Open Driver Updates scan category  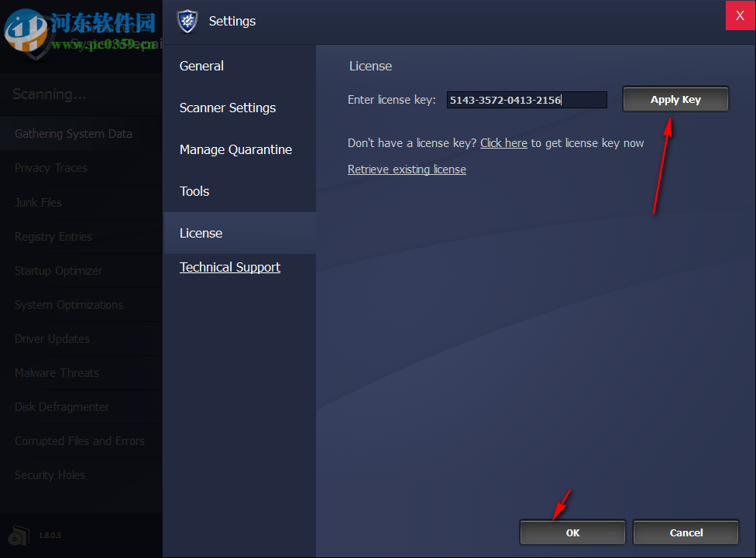point(51,339)
